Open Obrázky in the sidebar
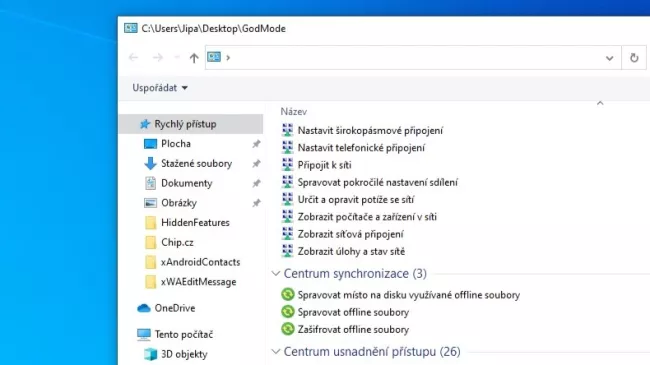 179,203
